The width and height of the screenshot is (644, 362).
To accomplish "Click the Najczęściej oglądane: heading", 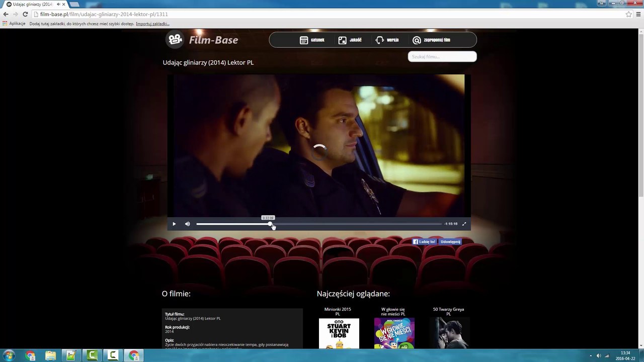I will [x=353, y=294].
